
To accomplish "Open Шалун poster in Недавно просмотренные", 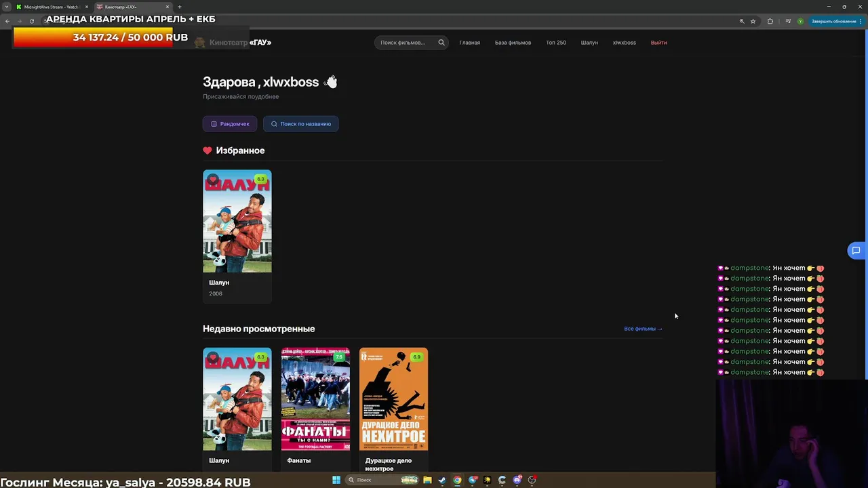I will pyautogui.click(x=237, y=399).
